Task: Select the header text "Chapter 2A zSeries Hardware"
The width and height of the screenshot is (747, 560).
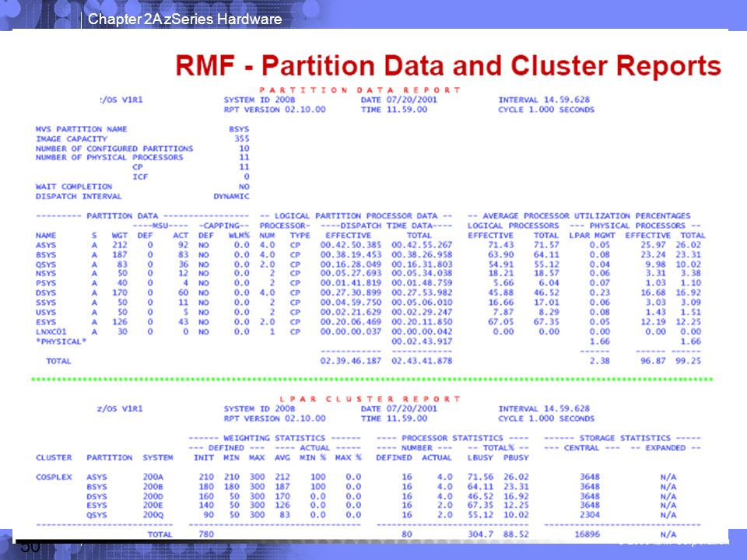Action: 185,19
